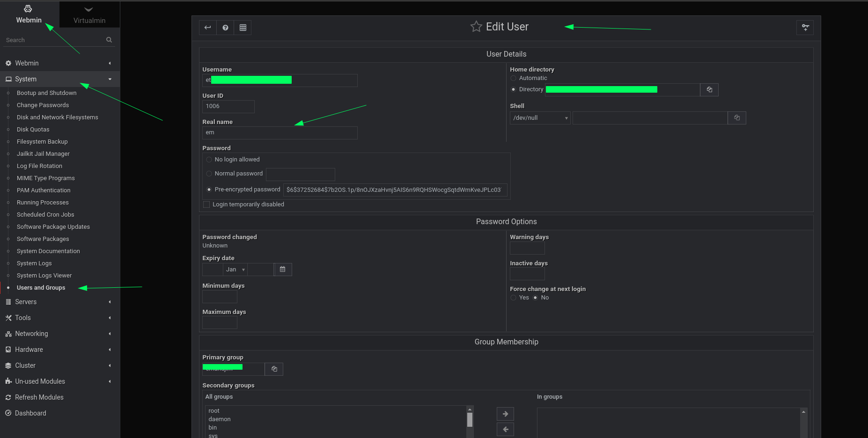Open the filter settings icon at top right
868x438 pixels.
click(x=805, y=28)
